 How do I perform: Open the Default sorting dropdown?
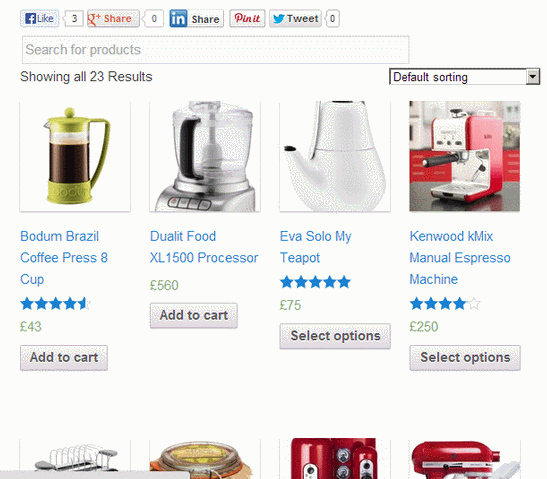[464, 77]
